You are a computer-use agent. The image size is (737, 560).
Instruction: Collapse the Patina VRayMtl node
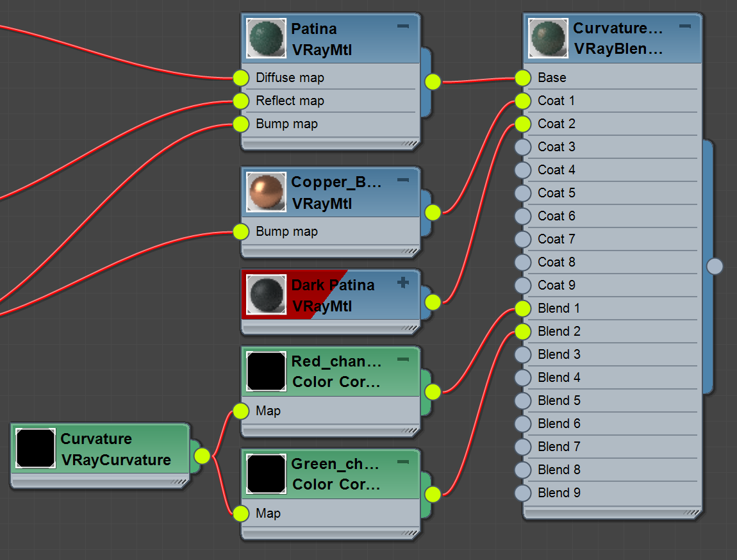click(402, 26)
